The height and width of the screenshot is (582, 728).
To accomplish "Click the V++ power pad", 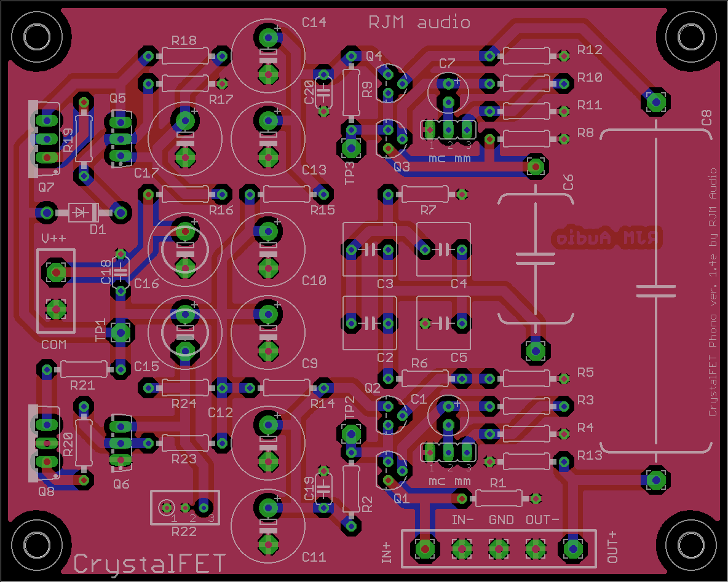I will pos(56,272).
